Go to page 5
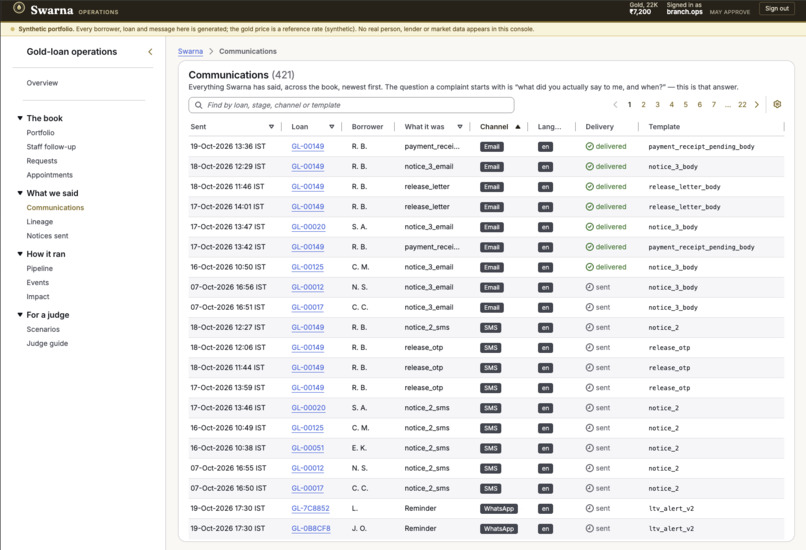The height and width of the screenshot is (550, 806). [685, 105]
